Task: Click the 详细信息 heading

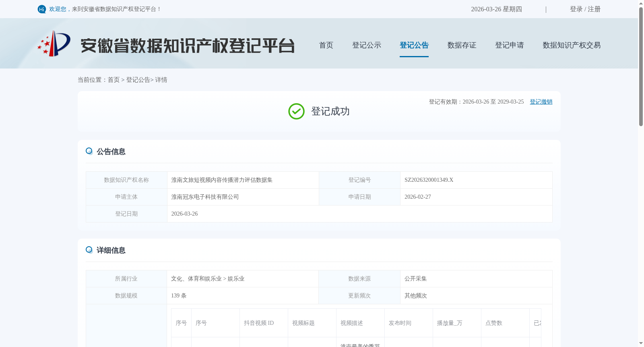Action: tap(111, 250)
